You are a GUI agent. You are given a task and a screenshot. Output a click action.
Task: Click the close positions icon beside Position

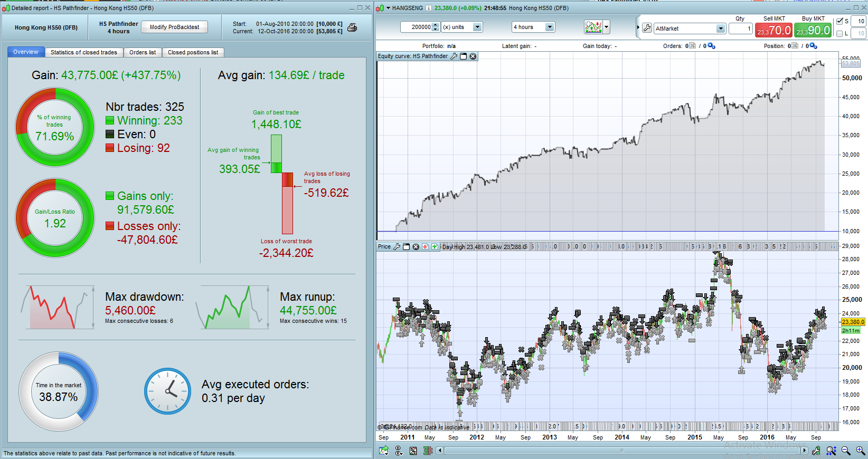(x=795, y=46)
